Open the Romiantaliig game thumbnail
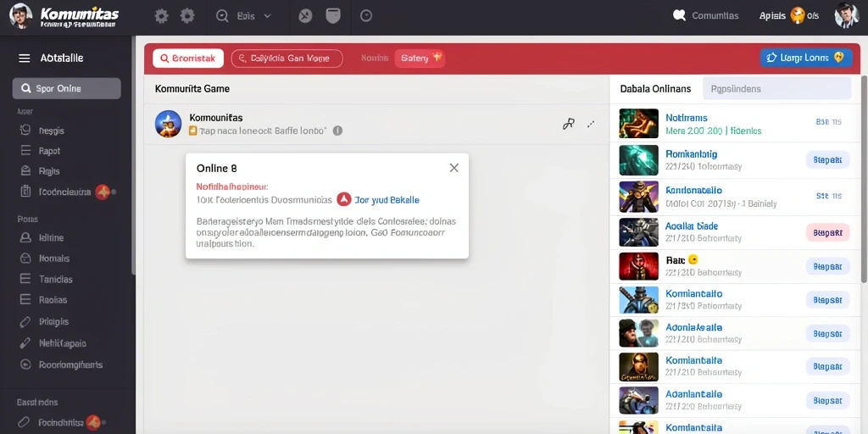 click(638, 160)
